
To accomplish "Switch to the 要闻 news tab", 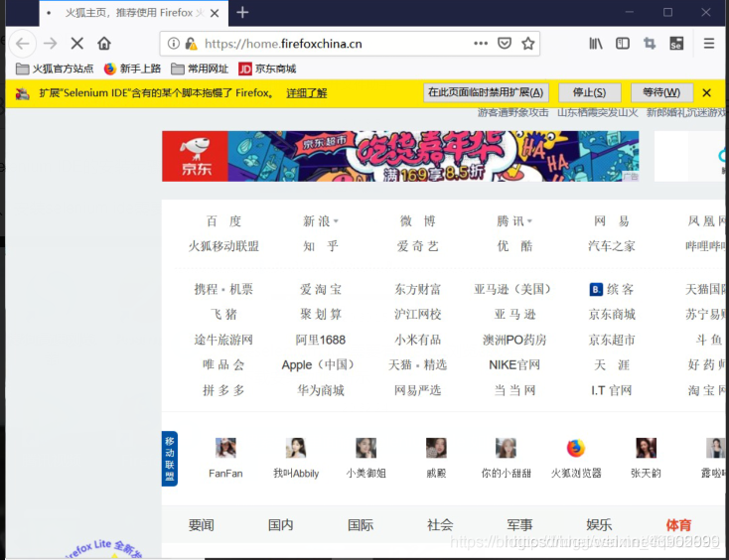I will [x=202, y=525].
